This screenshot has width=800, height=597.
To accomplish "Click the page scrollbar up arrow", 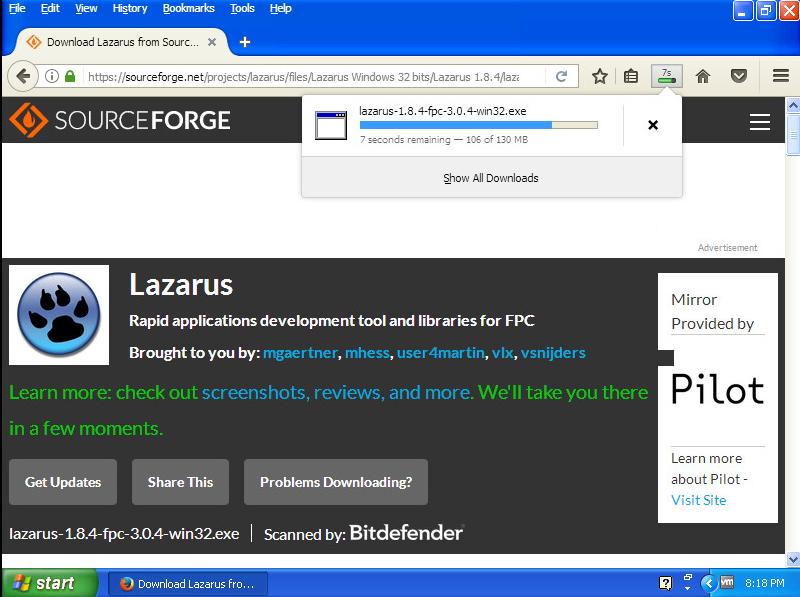I will click(793, 105).
